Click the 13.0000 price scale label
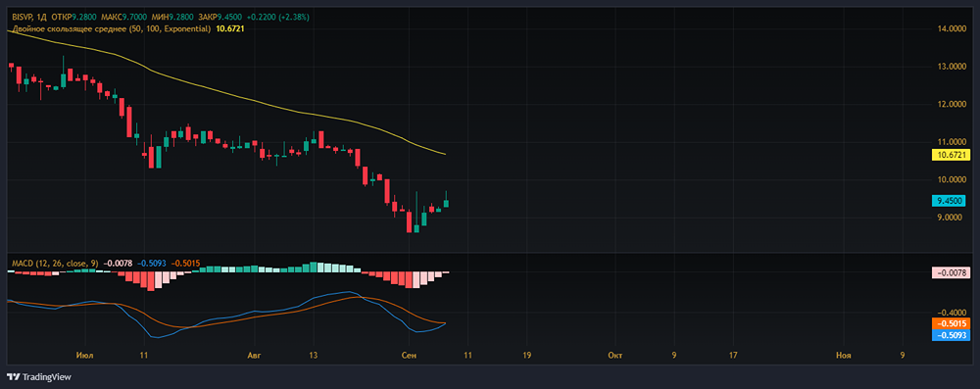 pos(951,67)
